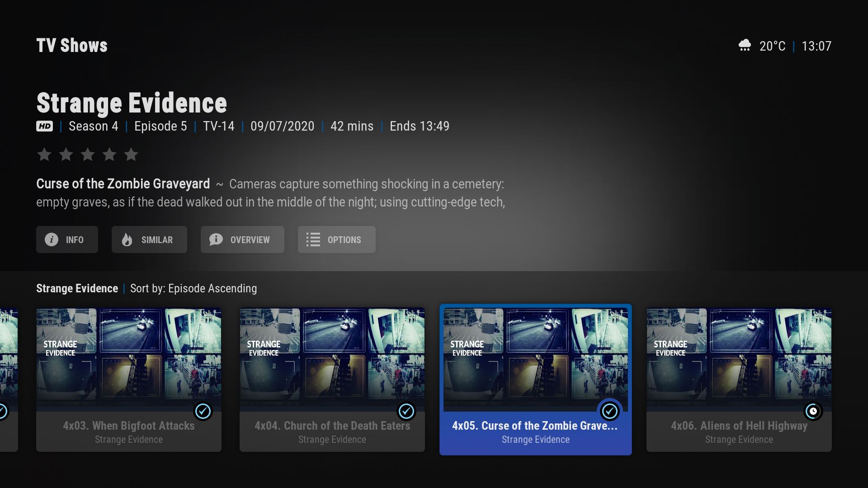Click the 'Episode 5' label

click(x=160, y=127)
